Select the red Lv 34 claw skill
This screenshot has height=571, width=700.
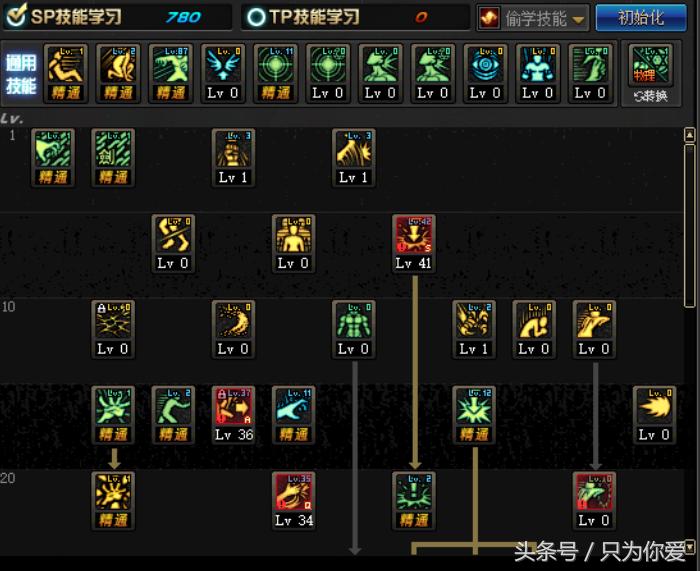[x=294, y=501]
